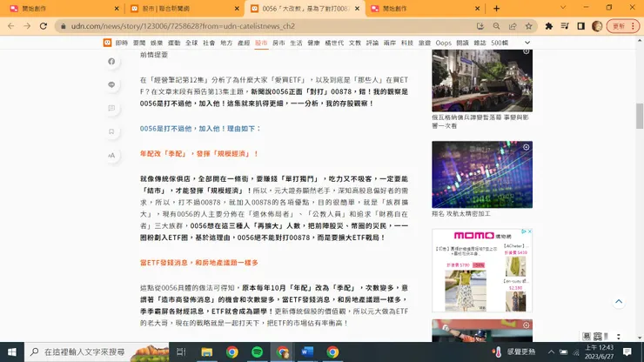This screenshot has height=362, width=644.
Task: Open the '橘世代' navigation item
Action: (x=334, y=43)
